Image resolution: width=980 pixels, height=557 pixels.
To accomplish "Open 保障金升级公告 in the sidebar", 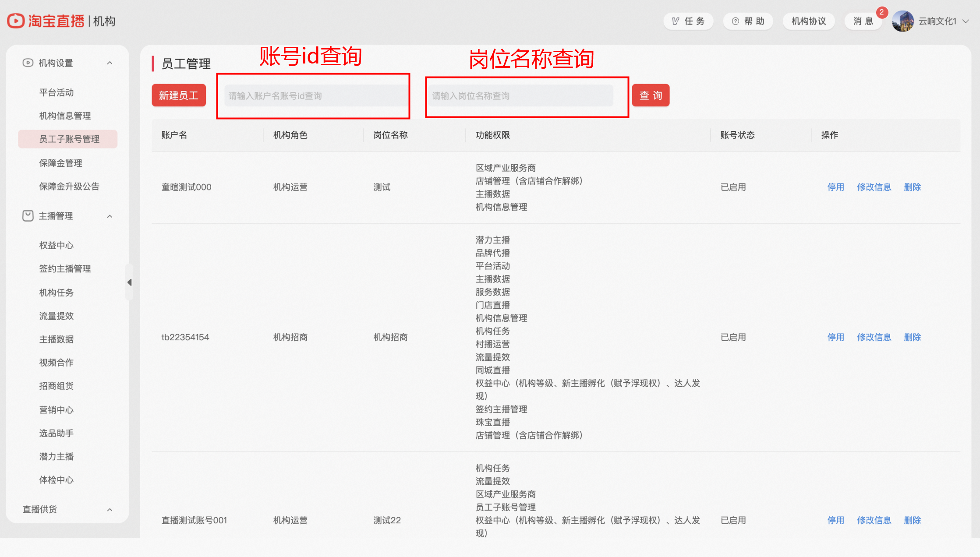I will (x=69, y=186).
